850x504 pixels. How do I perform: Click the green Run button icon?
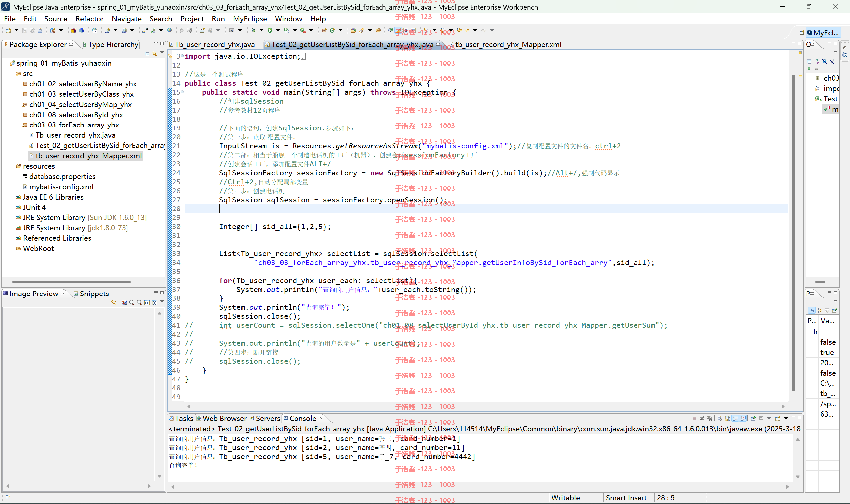click(270, 30)
